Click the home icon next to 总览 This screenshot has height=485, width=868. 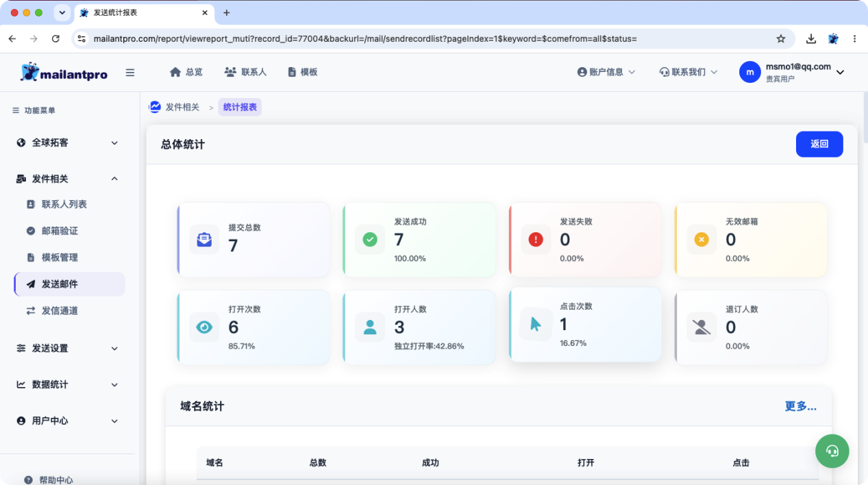point(175,72)
